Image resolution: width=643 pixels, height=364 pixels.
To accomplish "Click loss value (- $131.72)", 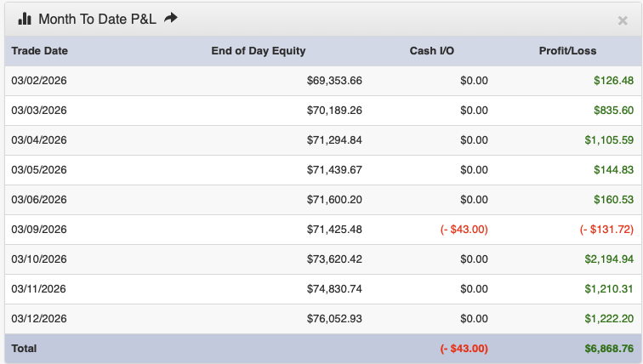I will tap(606, 229).
